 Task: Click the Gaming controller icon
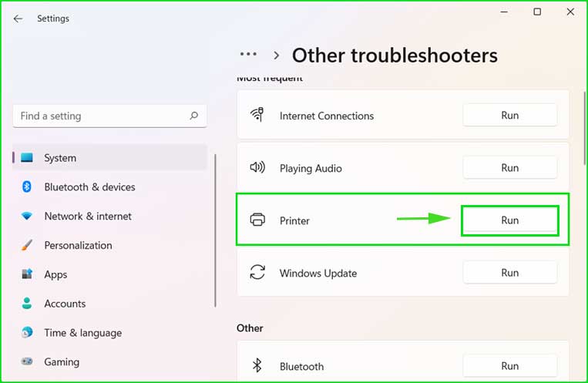point(27,361)
